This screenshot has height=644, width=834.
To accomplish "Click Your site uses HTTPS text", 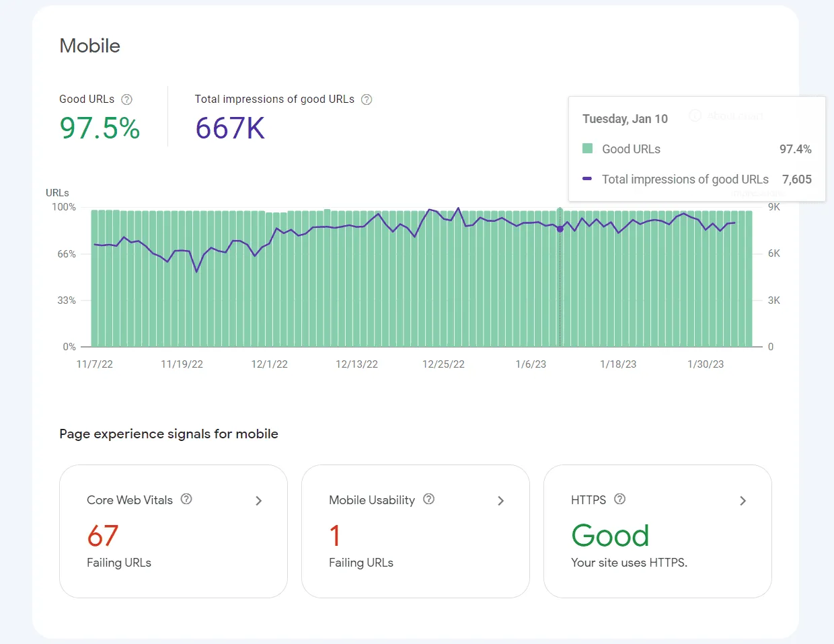I will (x=629, y=563).
